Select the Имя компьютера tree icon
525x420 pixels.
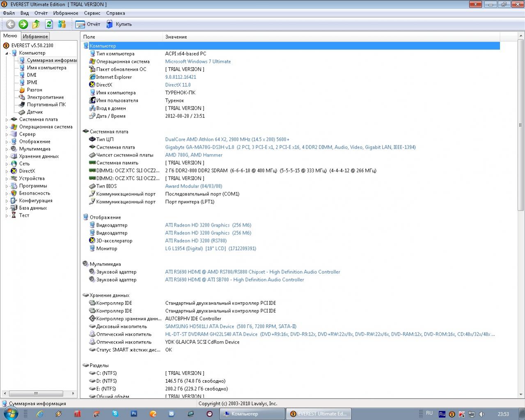(22, 68)
